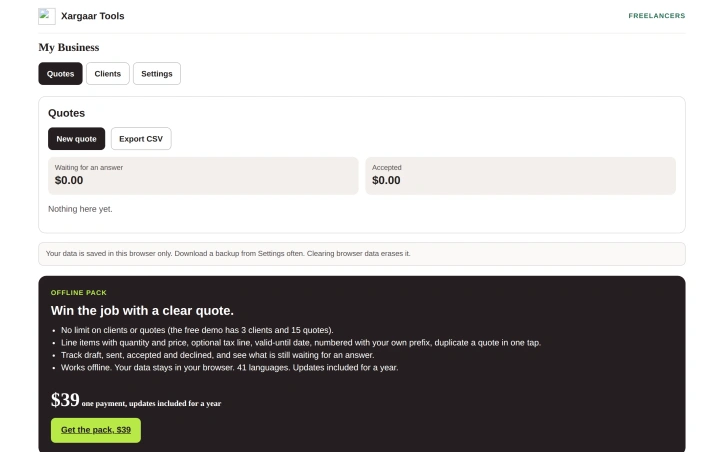Click the 'Track draft, sent, accepted' bullet
Viewport: 724px width, 452px height.
[217, 355]
